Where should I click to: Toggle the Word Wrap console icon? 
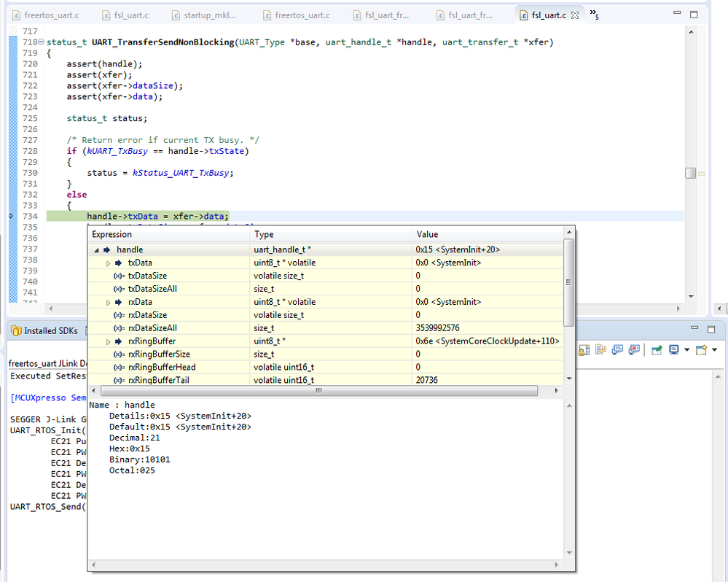click(600, 350)
